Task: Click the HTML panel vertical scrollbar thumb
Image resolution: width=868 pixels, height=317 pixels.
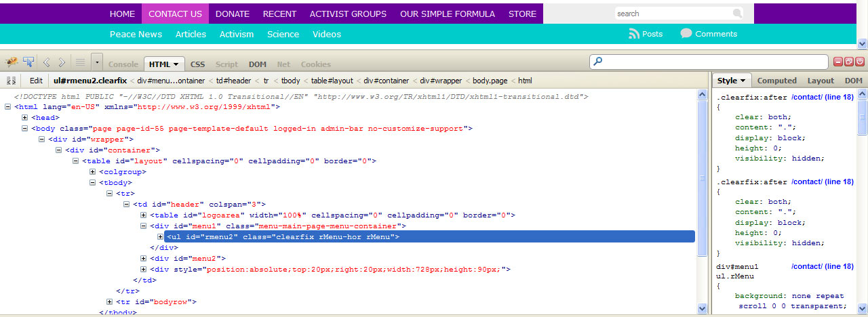Action: point(702,178)
